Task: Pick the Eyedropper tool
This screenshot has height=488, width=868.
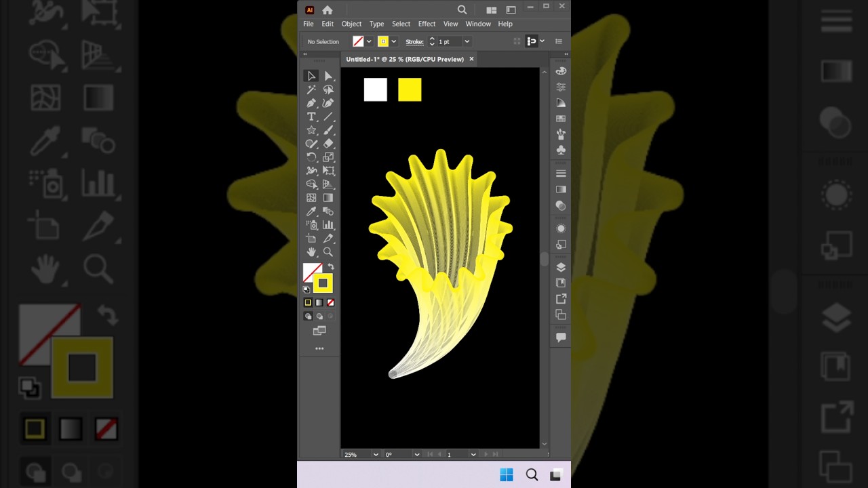Action: pyautogui.click(x=311, y=211)
